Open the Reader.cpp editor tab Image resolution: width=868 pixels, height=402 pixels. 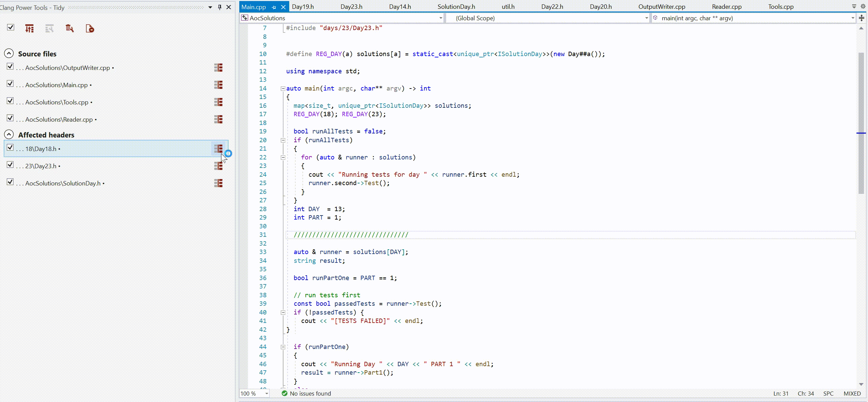click(726, 6)
